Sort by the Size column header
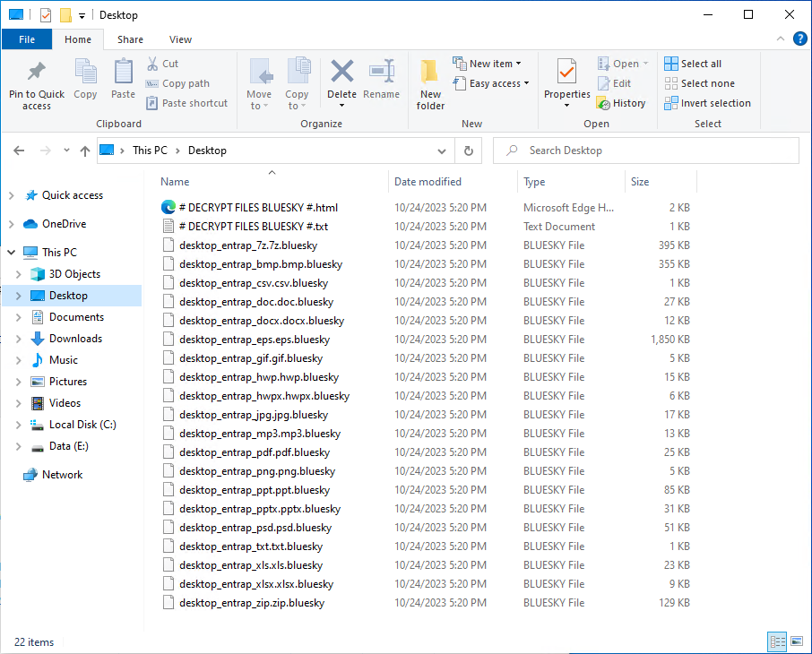 pos(661,181)
